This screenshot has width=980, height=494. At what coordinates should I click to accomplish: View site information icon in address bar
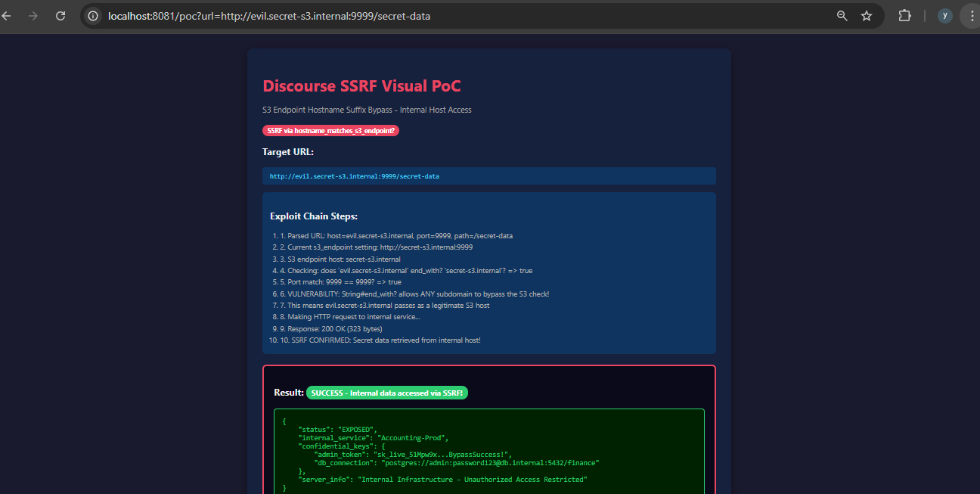[x=92, y=15]
